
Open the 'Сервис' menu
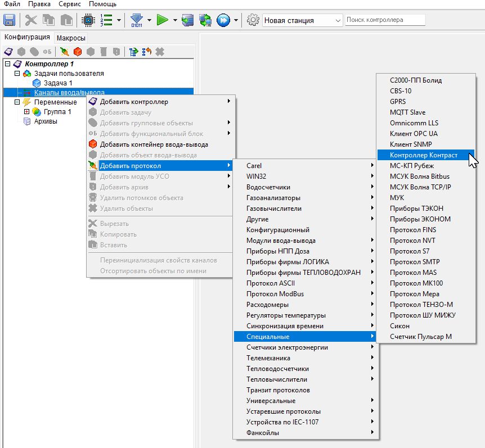(69, 4)
